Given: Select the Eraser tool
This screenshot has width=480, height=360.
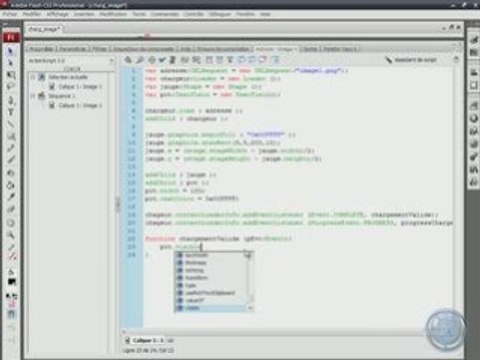Looking at the screenshot, I should coord(11,209).
